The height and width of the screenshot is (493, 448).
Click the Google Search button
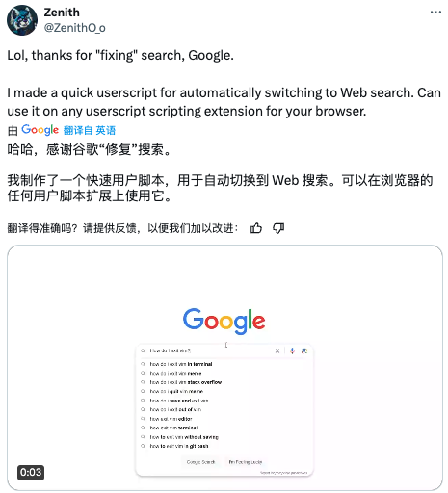(x=200, y=462)
